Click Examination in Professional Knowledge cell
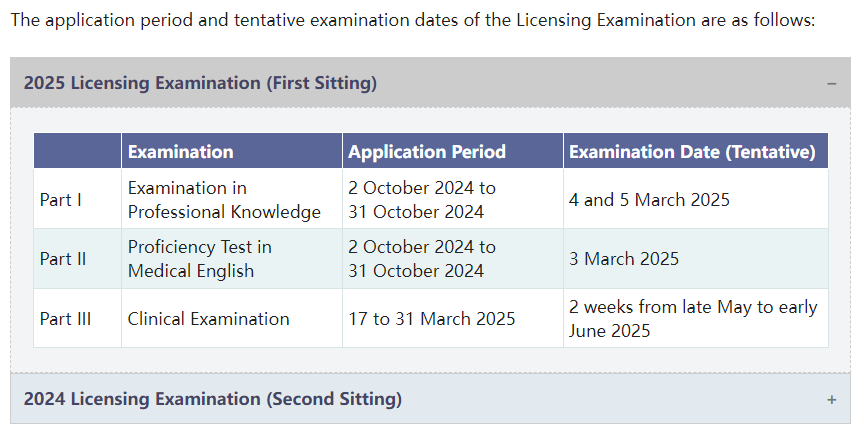 pyautogui.click(x=232, y=199)
